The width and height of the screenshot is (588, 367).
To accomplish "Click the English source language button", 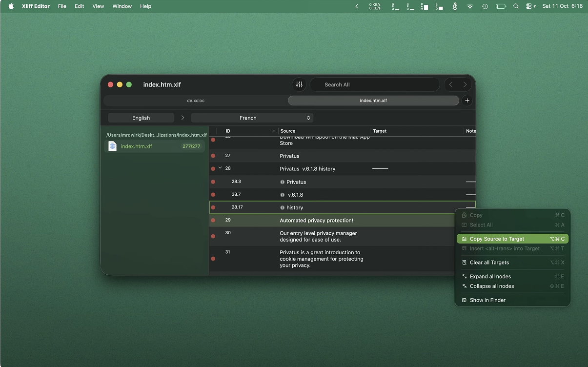I will (x=141, y=118).
